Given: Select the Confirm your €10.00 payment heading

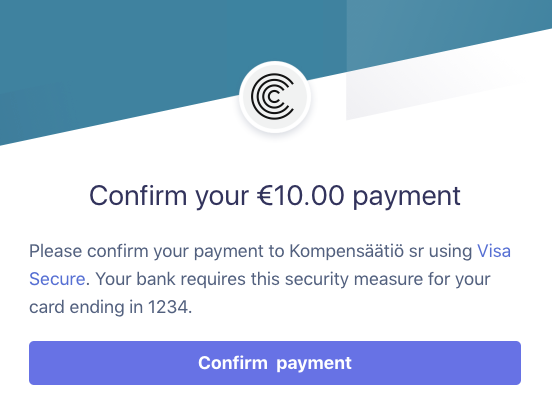Looking at the screenshot, I should coord(275,196).
